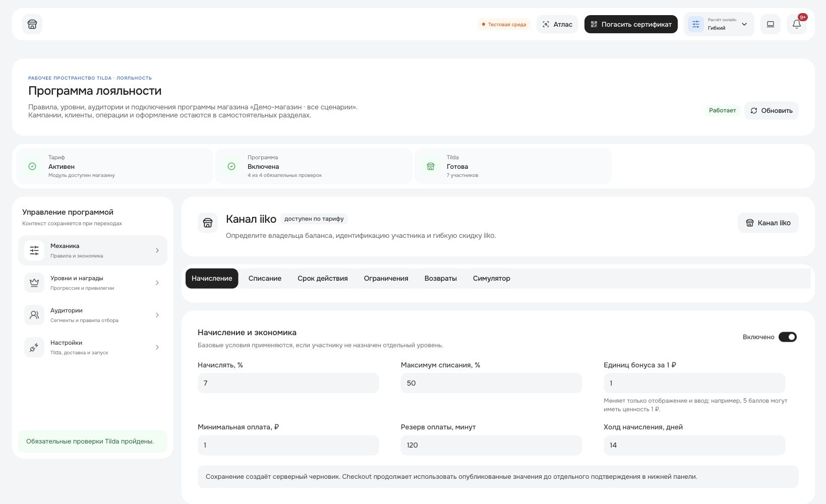The height and width of the screenshot is (504, 826).
Task: Open the Расчёт онлайн Гибкий dropdown
Action: coord(719,24)
